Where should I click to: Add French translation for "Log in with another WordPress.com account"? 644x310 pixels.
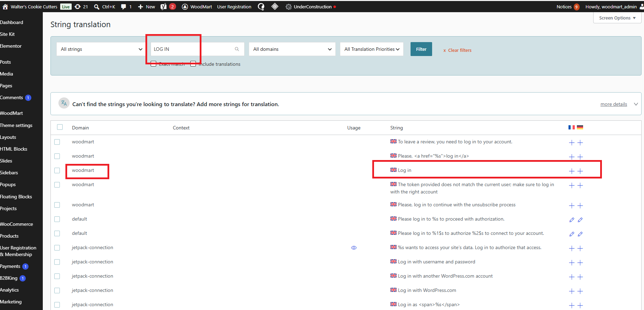point(572,277)
